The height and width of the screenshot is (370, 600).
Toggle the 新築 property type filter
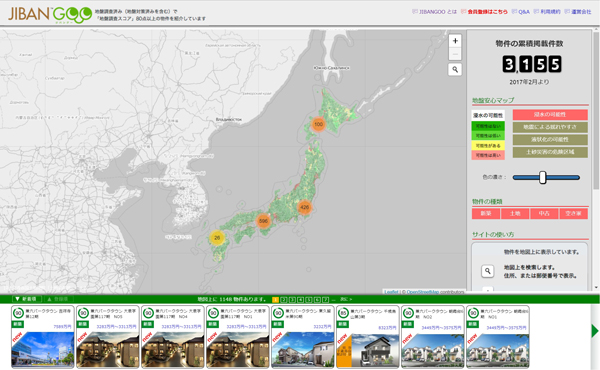click(486, 213)
